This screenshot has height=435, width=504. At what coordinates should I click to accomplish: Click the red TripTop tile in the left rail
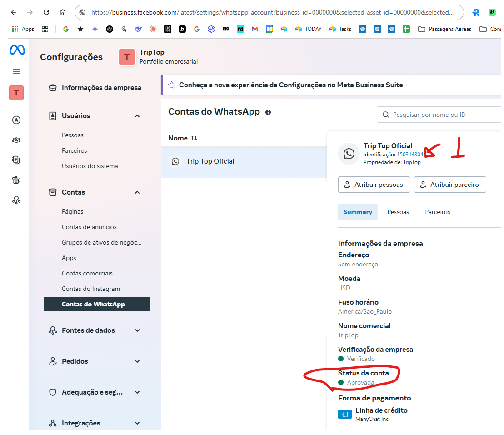[16, 93]
